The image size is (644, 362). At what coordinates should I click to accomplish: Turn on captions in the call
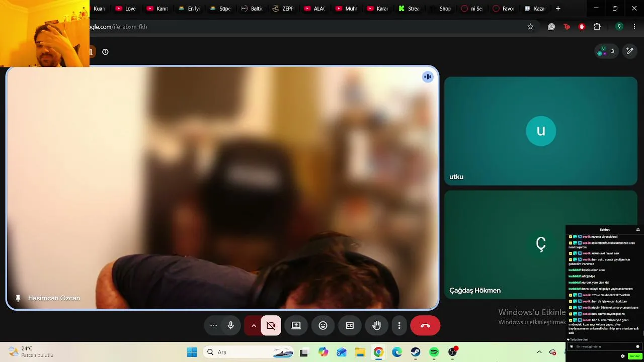click(x=350, y=325)
